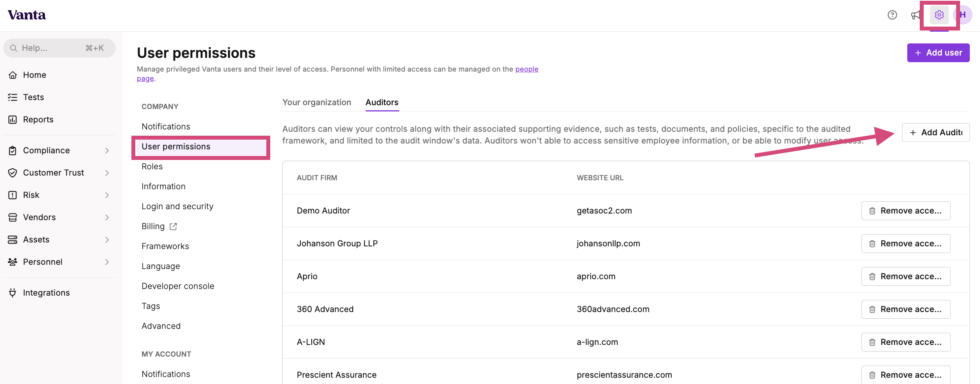
Task: Open the settings gear icon
Action: (x=939, y=15)
